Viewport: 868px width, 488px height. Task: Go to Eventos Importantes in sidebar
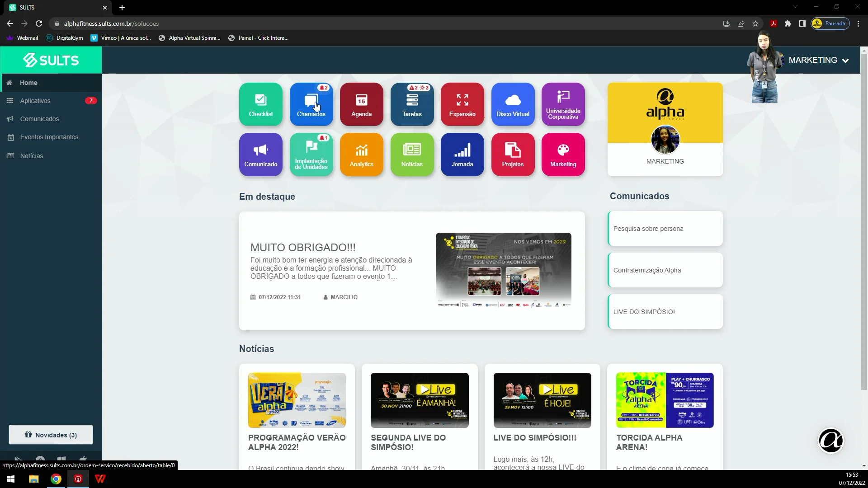click(49, 137)
